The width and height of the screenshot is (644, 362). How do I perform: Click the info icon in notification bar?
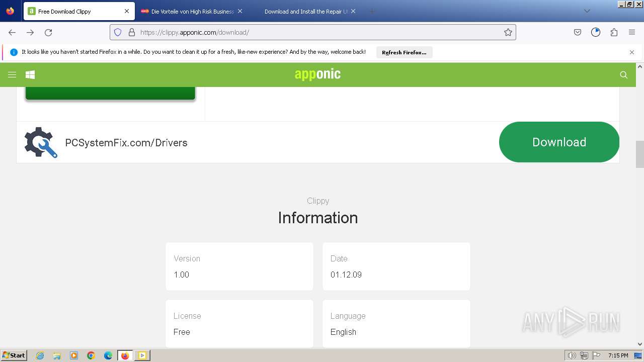(x=14, y=52)
